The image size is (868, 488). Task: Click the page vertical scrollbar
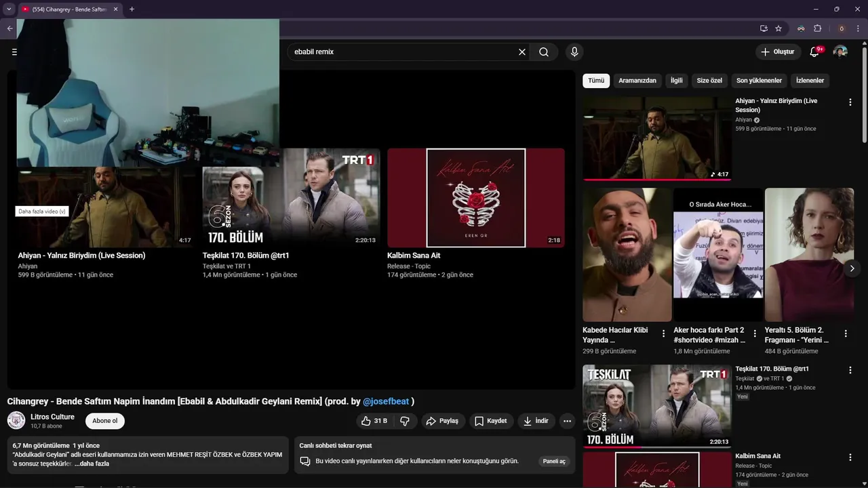point(864,95)
